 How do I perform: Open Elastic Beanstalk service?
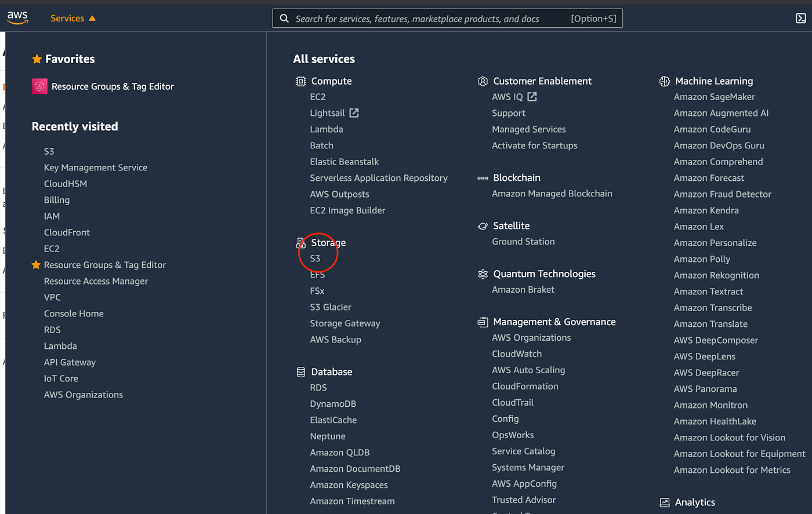tap(345, 162)
